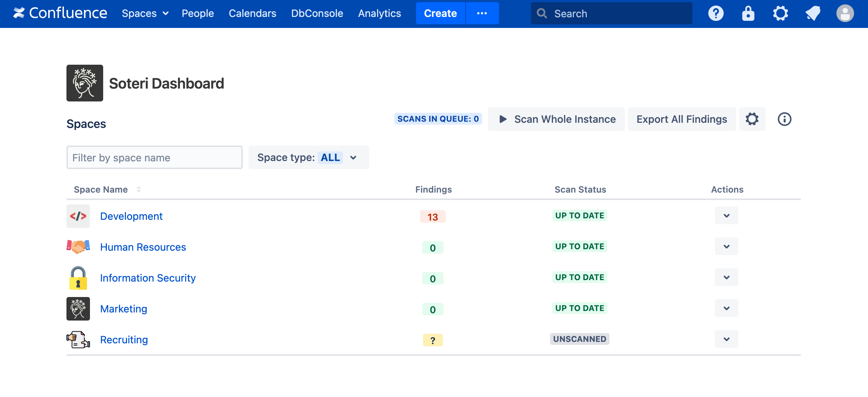Click Scan Whole Instance button
This screenshot has height=397, width=868.
(556, 119)
